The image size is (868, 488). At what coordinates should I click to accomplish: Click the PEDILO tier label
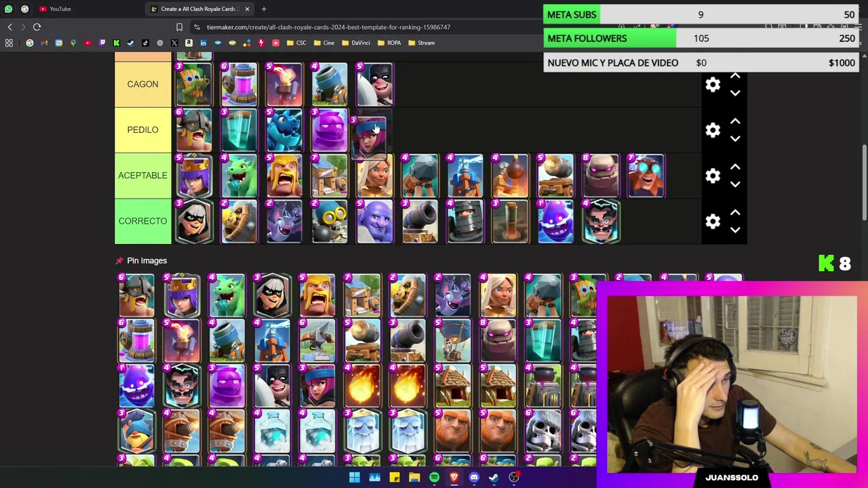(x=142, y=129)
